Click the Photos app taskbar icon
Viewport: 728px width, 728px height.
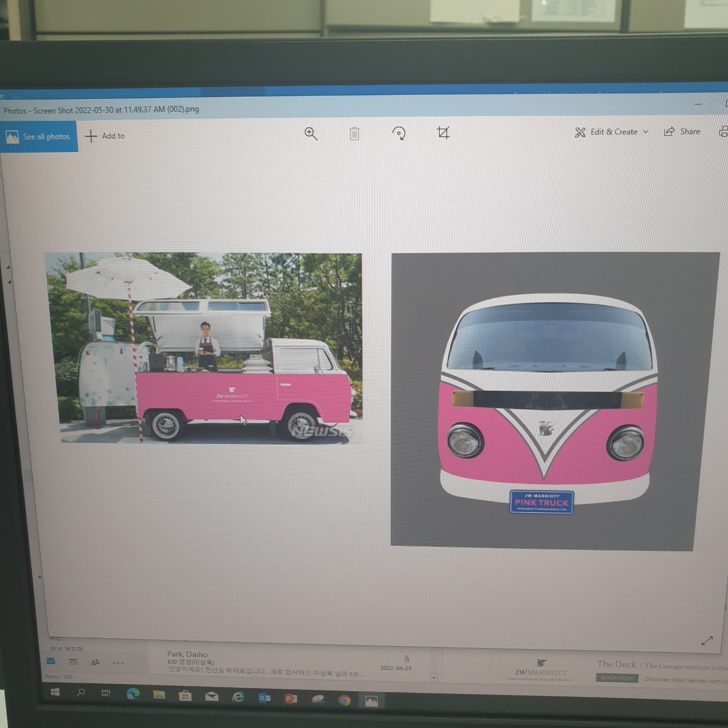pyautogui.click(x=371, y=701)
